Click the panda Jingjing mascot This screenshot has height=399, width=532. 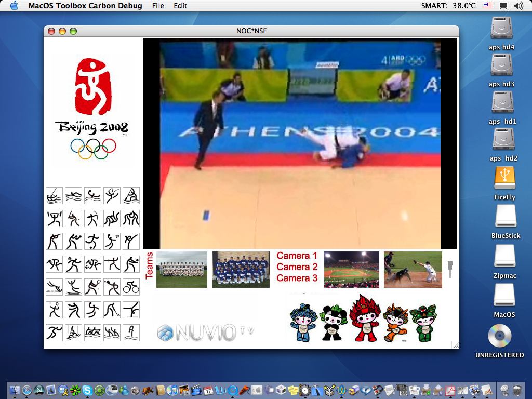(333, 322)
